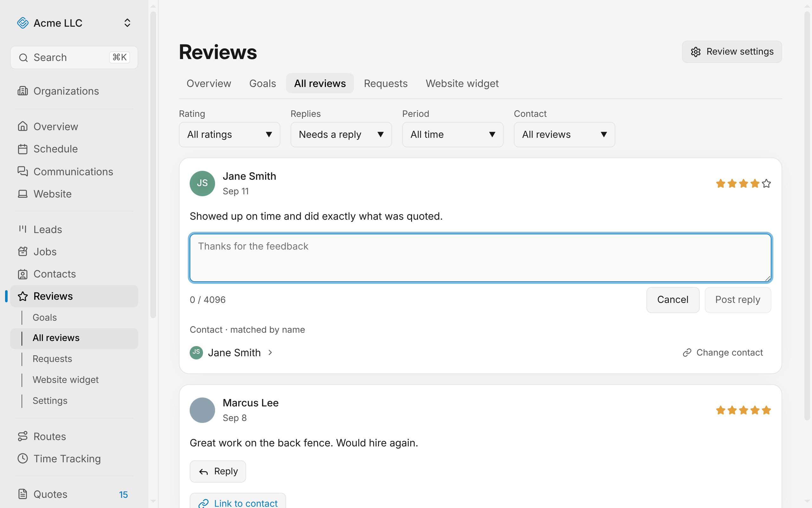Switch to the Requests tab at top
The width and height of the screenshot is (812, 508).
[385, 83]
